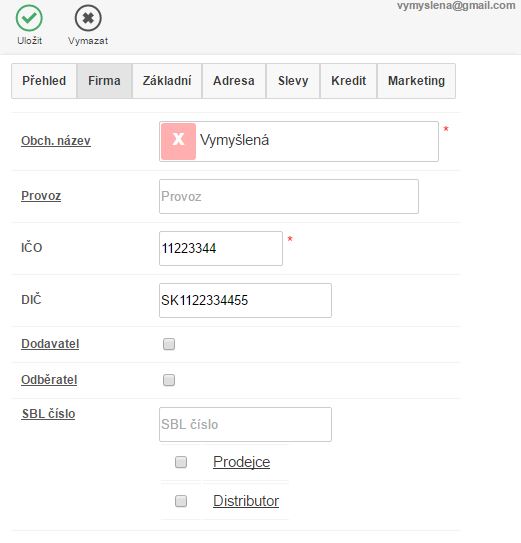521x543 pixels.
Task: Toggle the Distributor checkbox
Action: tap(181, 501)
